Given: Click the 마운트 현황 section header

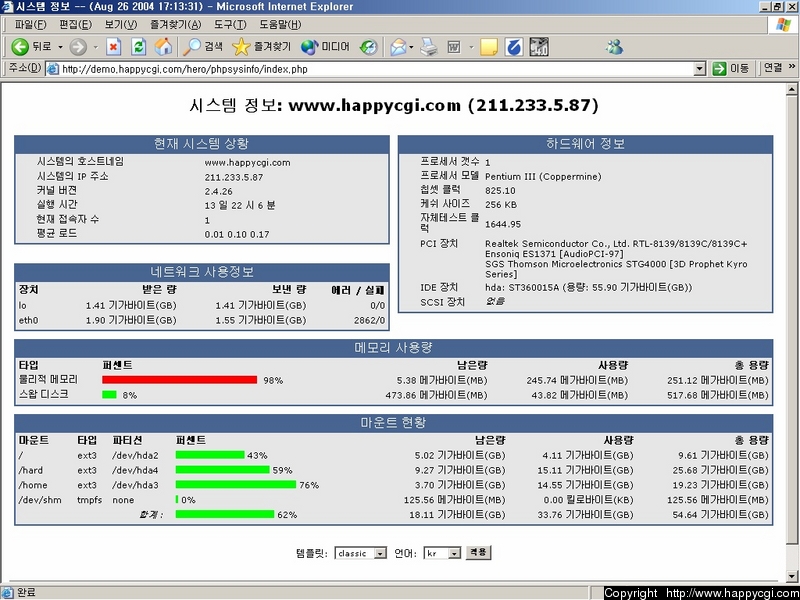Looking at the screenshot, I should point(393,422).
